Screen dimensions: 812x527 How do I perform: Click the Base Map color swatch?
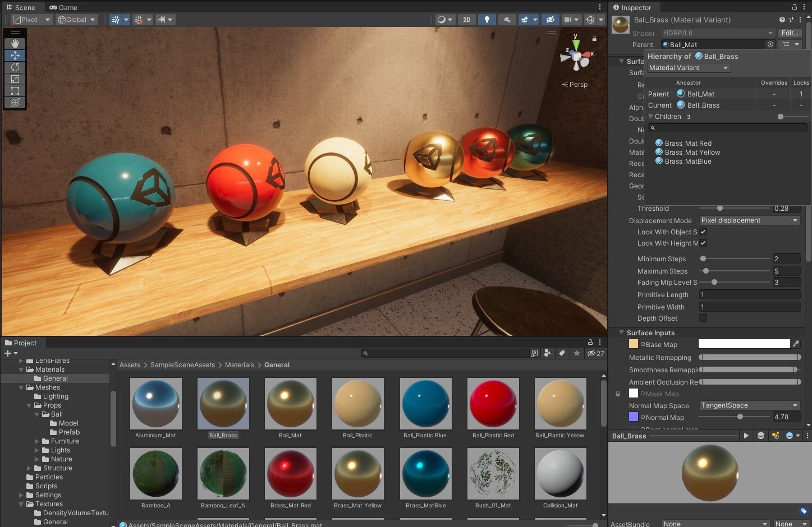coord(744,344)
